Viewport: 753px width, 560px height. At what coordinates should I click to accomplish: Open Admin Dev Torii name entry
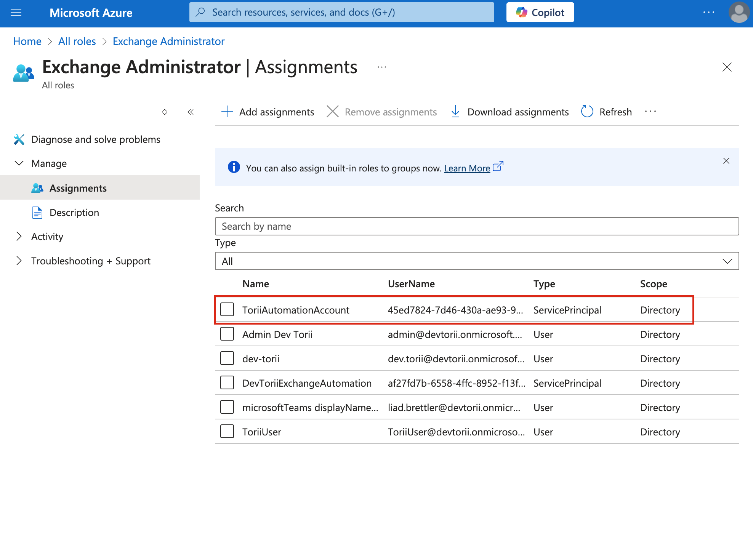(277, 334)
